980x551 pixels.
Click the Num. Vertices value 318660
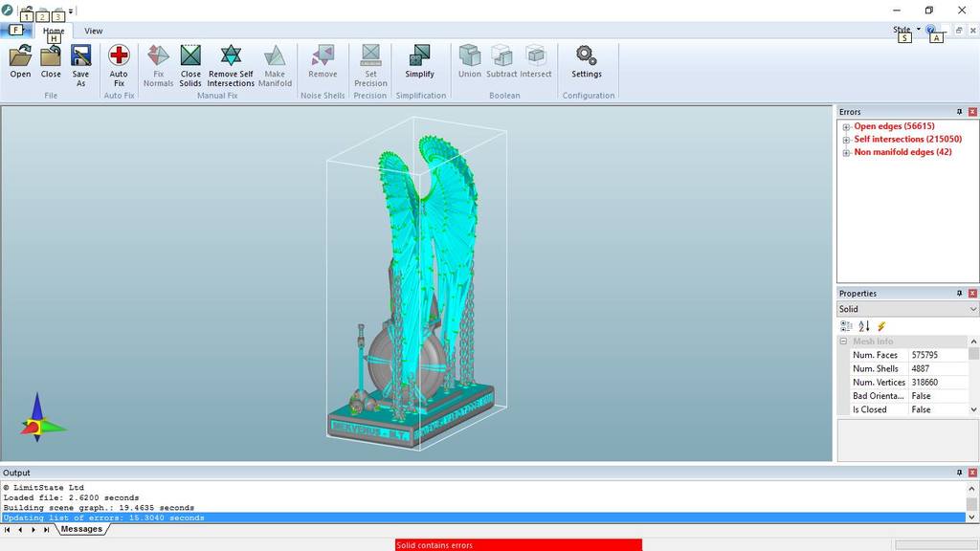point(938,383)
